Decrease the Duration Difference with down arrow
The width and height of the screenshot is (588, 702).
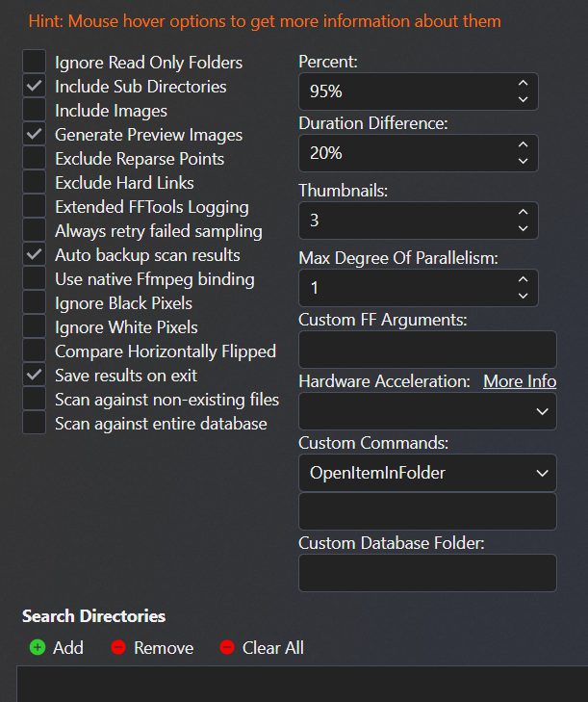coord(523,161)
